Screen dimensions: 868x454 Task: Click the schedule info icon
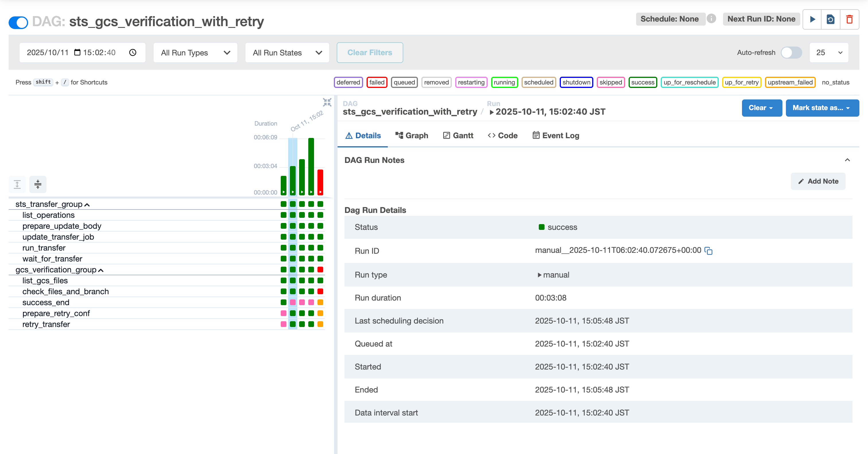click(711, 19)
